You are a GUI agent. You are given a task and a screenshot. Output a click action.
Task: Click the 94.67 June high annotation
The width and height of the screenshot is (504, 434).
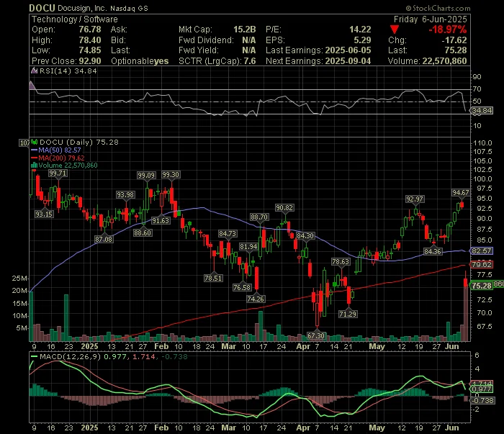(461, 192)
